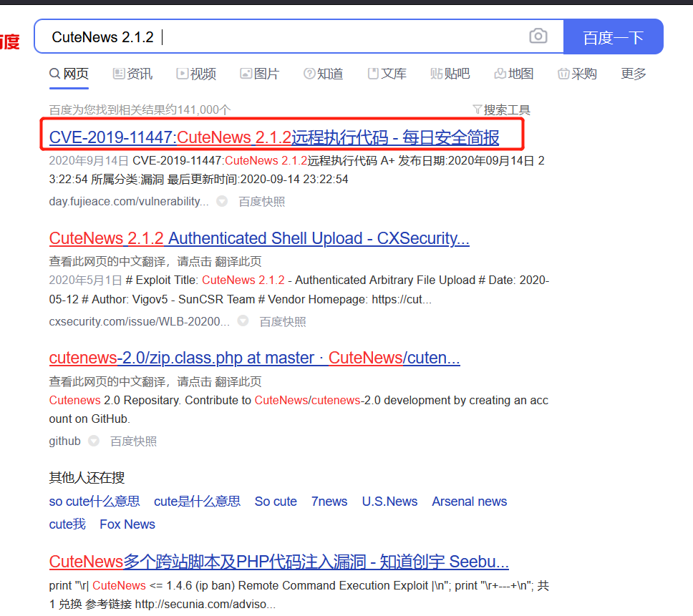Image resolution: width=693 pixels, height=616 pixels.
Task: Switch to the 资讯 tab
Action: coord(132,74)
